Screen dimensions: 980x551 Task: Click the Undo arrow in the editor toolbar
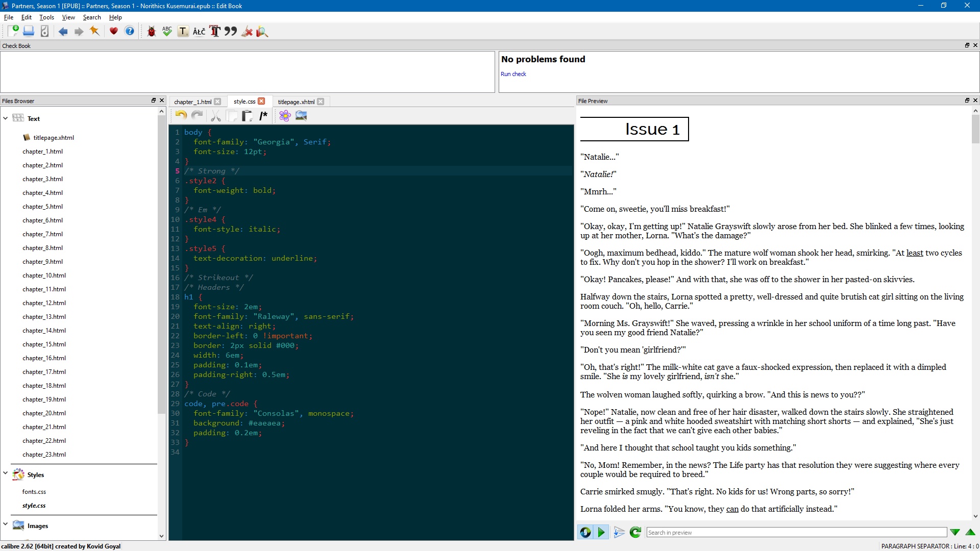pos(181,116)
